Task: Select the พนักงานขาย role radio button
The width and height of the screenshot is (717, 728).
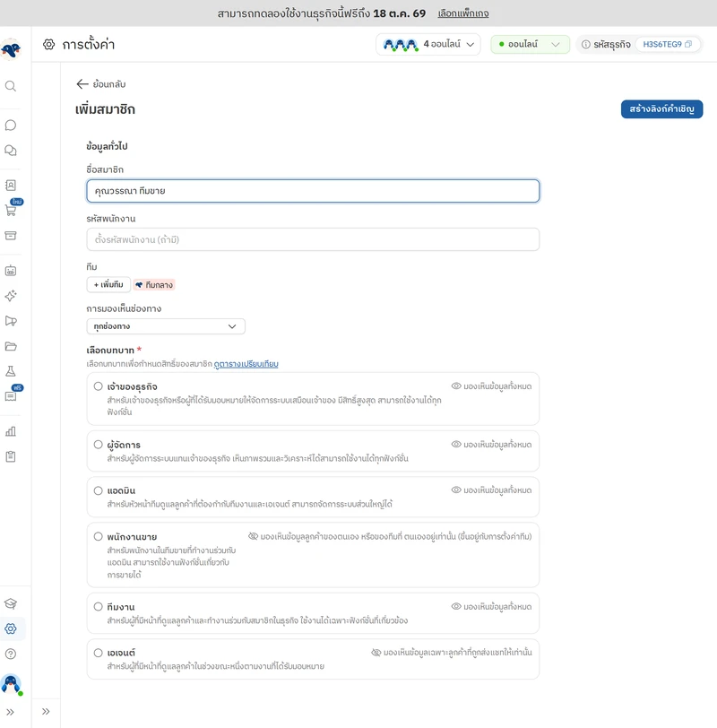Action: tap(98, 536)
